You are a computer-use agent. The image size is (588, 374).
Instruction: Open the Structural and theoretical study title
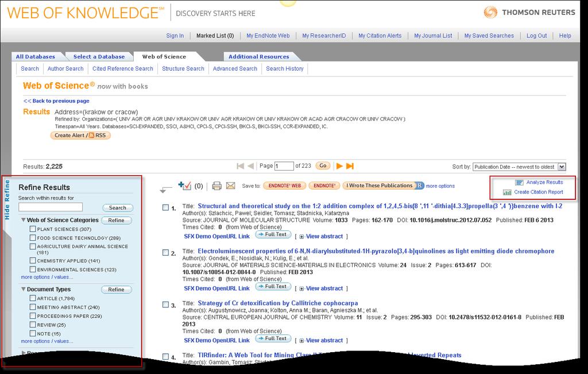click(380, 206)
